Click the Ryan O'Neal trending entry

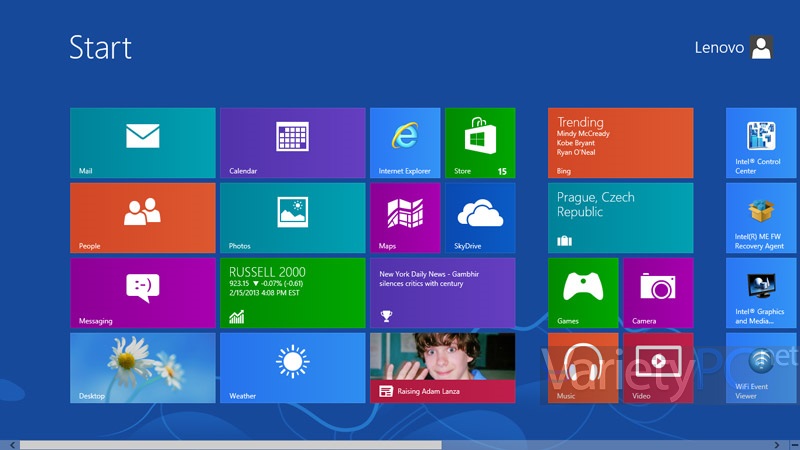576,152
